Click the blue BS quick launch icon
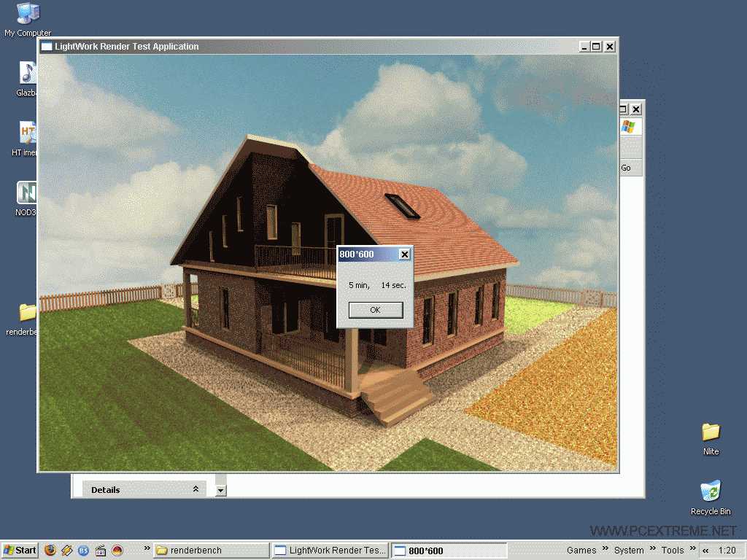Image resolution: width=747 pixels, height=560 pixels. pos(83,551)
